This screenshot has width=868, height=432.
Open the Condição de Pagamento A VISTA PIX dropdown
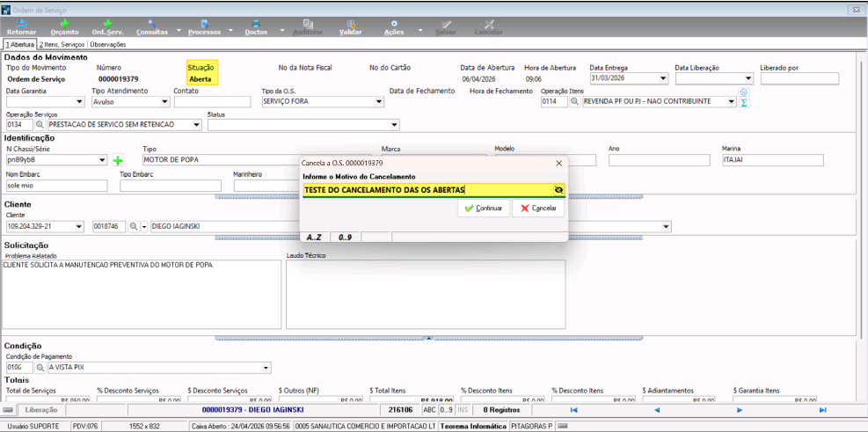[266, 367]
